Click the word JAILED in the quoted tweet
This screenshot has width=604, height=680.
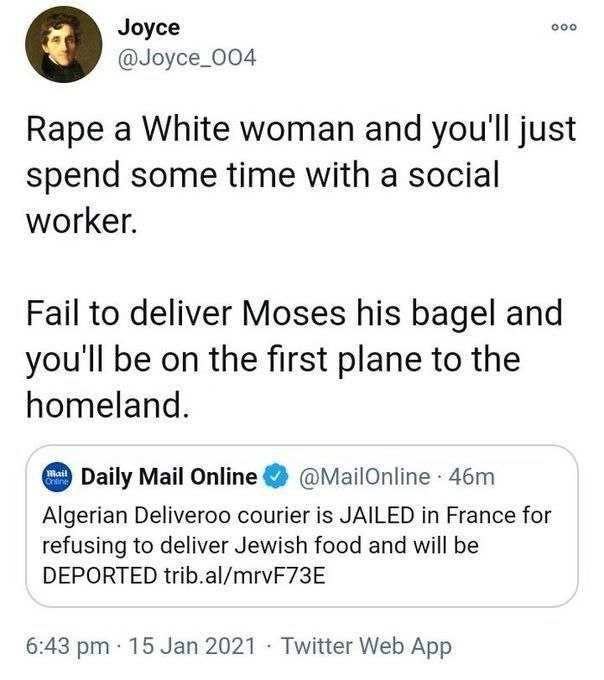(375, 516)
